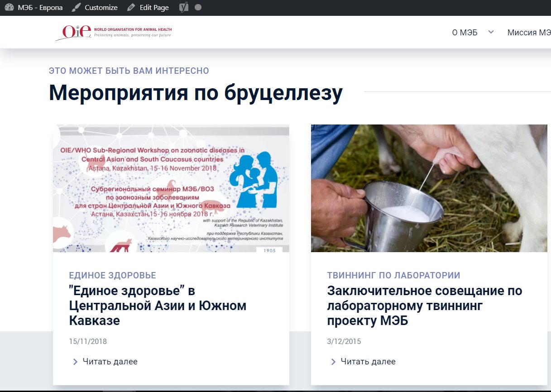This screenshot has height=392, width=551.
Task: Expand the О МЭБ dropdown chevron
Action: (x=491, y=32)
